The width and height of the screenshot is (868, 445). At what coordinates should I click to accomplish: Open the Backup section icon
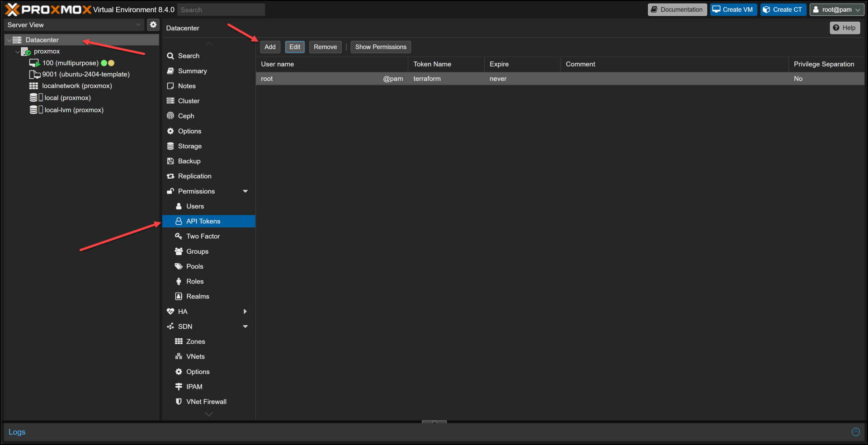170,161
